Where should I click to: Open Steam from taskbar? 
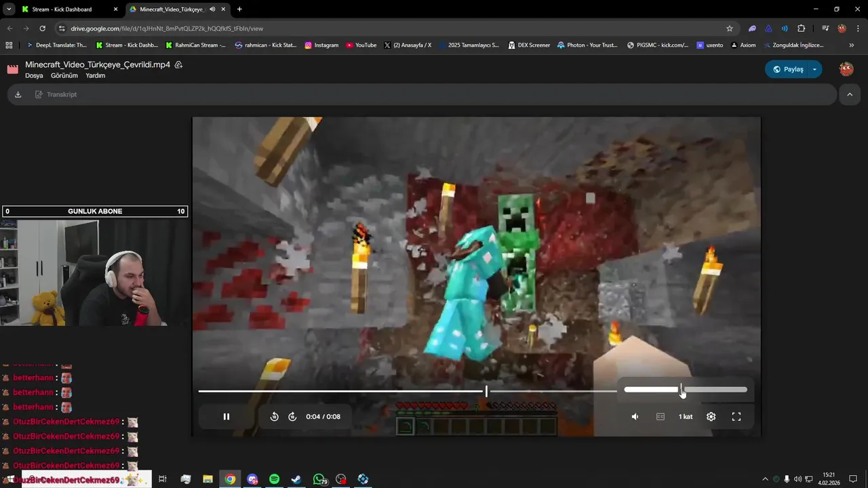296,479
